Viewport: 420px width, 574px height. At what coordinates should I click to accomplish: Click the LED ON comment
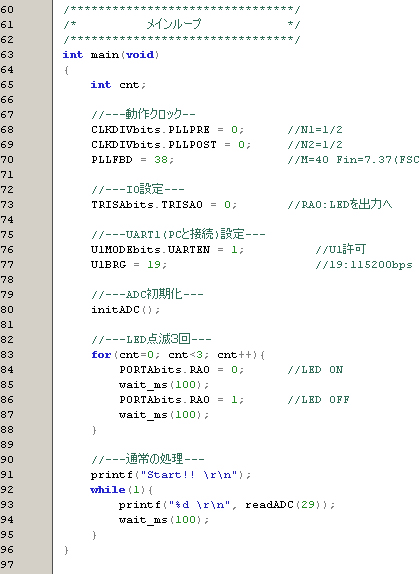315,370
